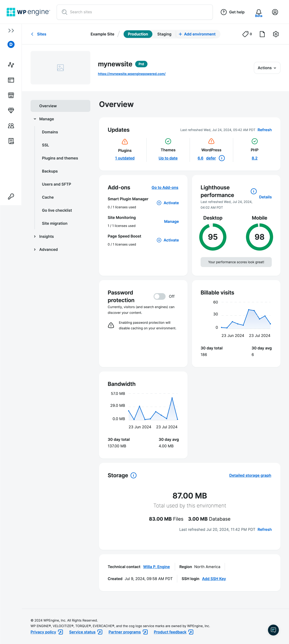The height and width of the screenshot is (644, 289).
Task: Open the Store sidebar icon
Action: pyautogui.click(x=11, y=95)
